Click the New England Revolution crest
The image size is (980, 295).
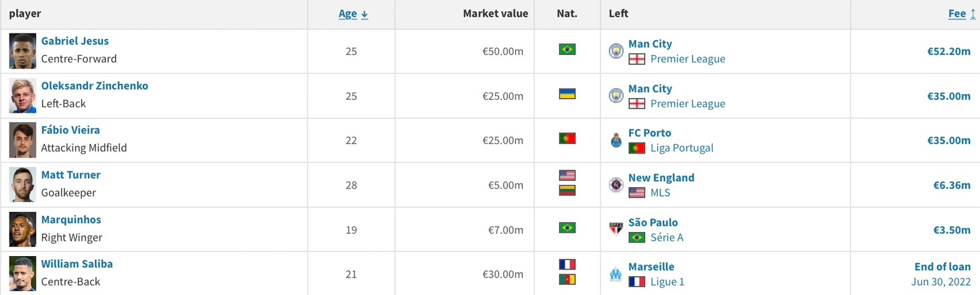coord(616,185)
